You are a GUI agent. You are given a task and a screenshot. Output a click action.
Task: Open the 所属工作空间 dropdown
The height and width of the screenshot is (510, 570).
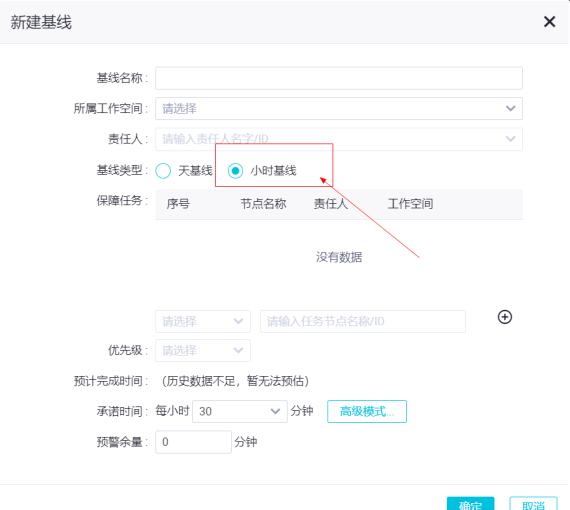(339, 108)
